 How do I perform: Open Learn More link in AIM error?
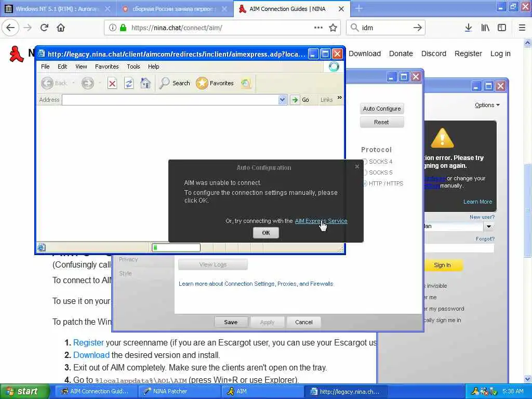pyautogui.click(x=478, y=202)
